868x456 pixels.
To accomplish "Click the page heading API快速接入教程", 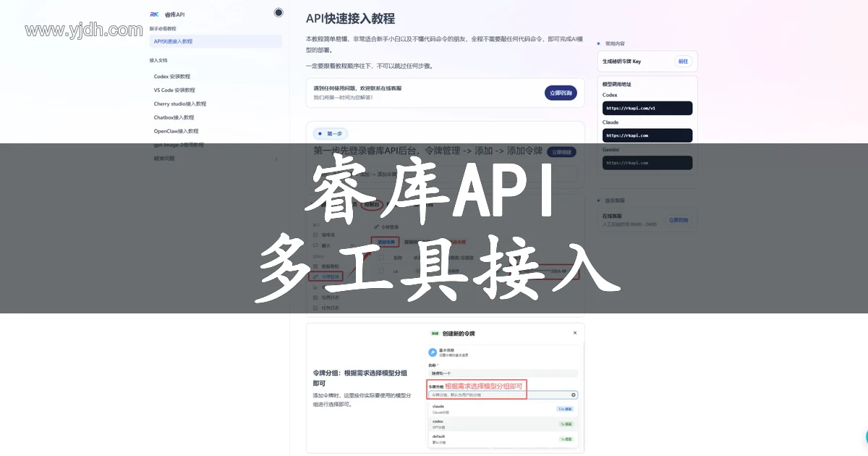I will tap(350, 18).
